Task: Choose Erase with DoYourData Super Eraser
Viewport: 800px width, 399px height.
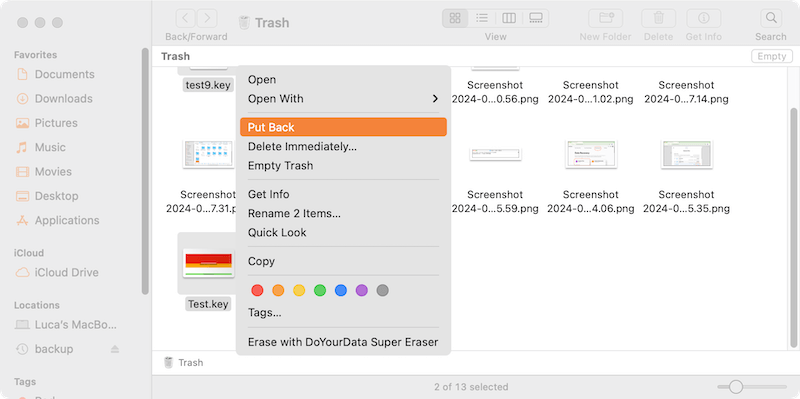Action: point(343,342)
